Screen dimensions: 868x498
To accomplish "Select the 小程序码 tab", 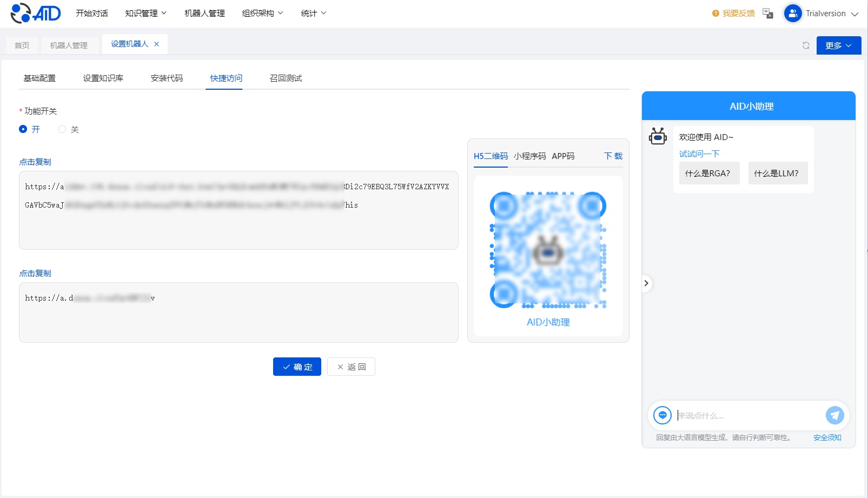I will 530,156.
